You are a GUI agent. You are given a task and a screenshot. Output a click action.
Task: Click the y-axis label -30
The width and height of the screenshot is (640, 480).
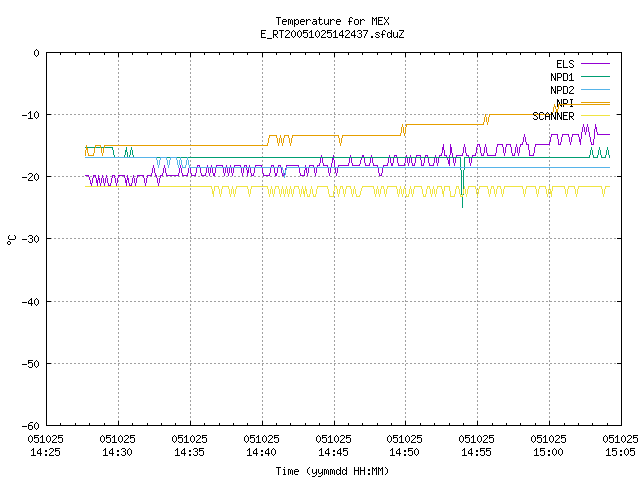31,239
